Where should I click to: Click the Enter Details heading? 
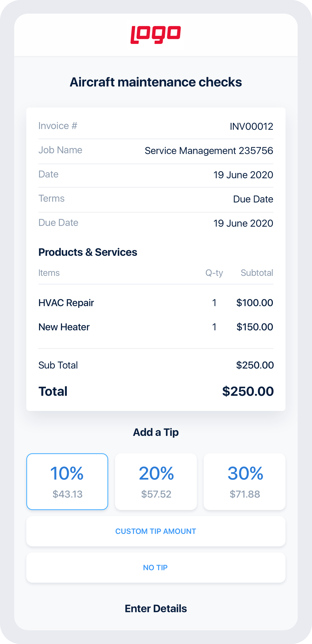156,609
